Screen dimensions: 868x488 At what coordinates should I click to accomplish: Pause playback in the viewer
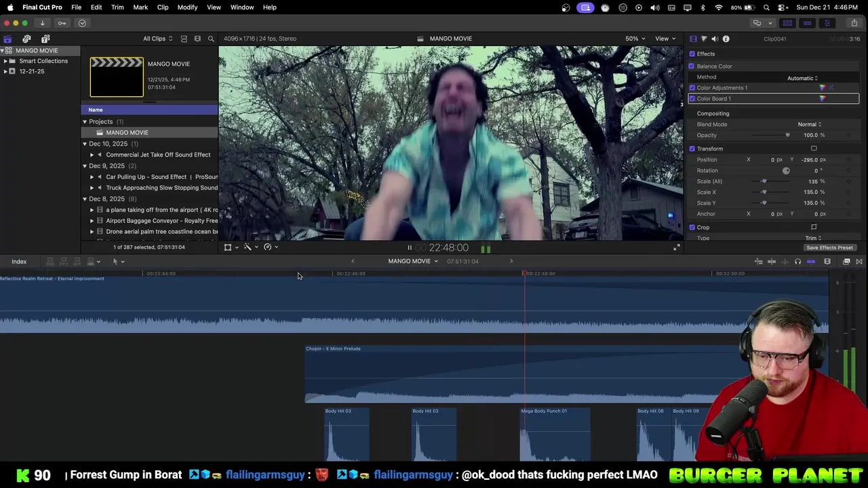pos(410,248)
